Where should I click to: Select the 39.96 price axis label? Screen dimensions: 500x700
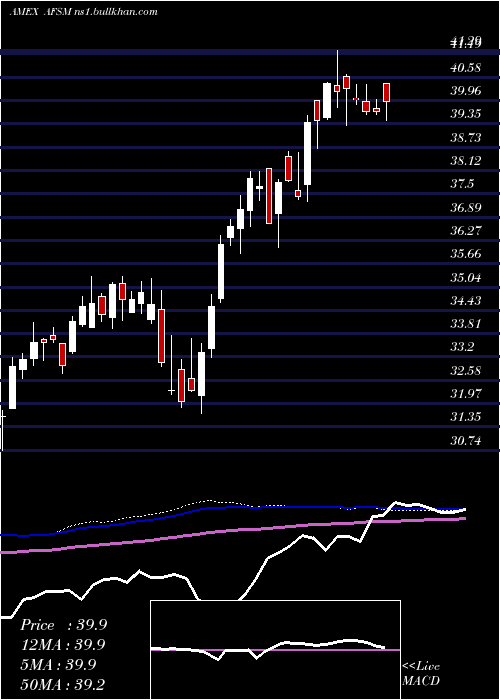tap(466, 91)
